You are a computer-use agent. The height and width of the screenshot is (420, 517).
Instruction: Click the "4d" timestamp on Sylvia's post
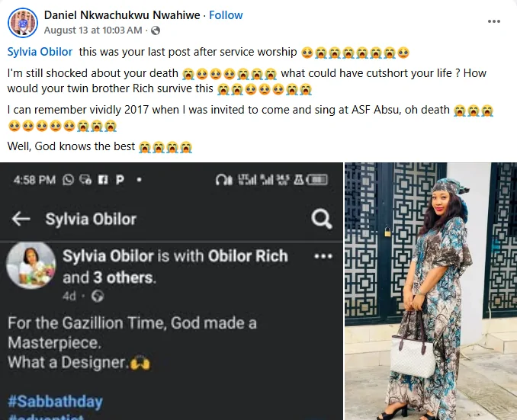69,296
